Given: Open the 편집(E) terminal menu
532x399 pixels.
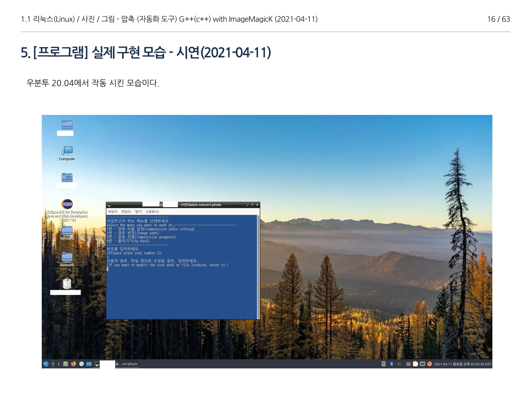Looking at the screenshot, I should pyautogui.click(x=126, y=212).
